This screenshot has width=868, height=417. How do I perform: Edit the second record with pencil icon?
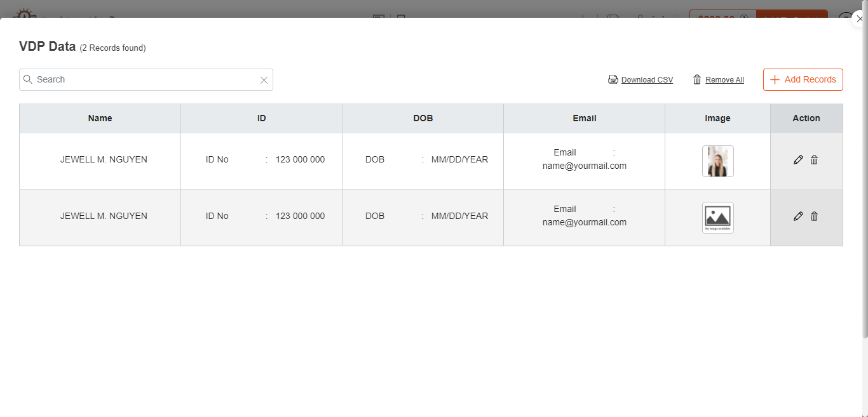click(798, 216)
